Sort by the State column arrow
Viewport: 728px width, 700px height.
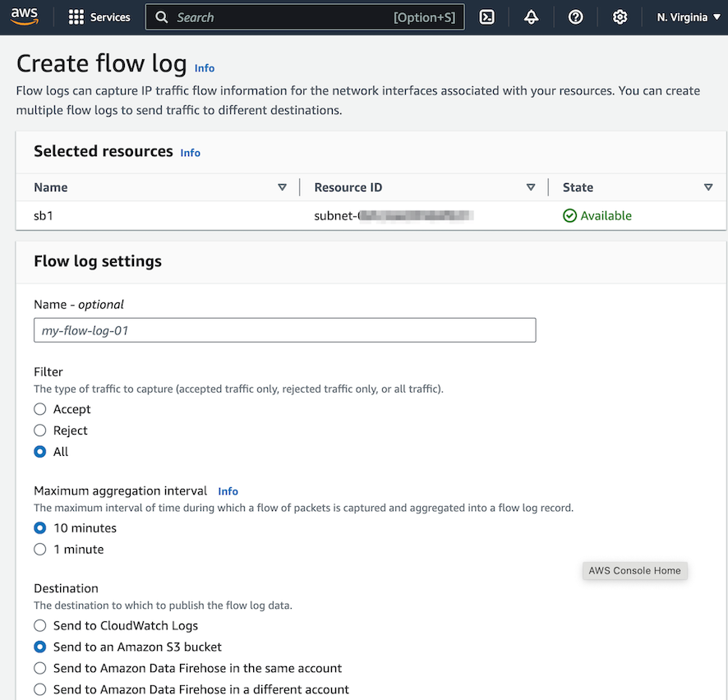(x=708, y=187)
